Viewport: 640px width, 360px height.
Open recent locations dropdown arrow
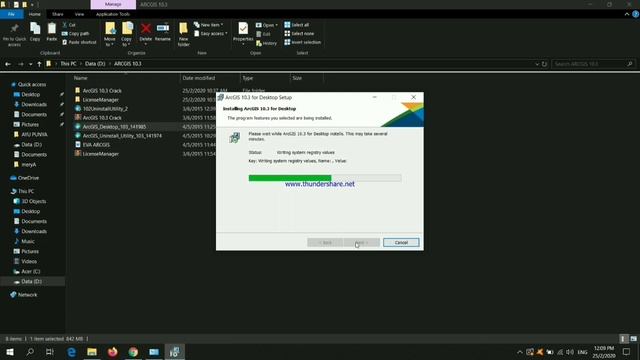30,64
